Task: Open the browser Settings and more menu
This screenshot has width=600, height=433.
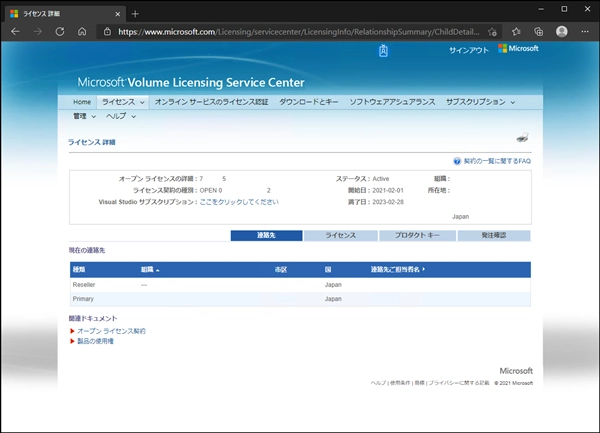Action: coord(585,32)
